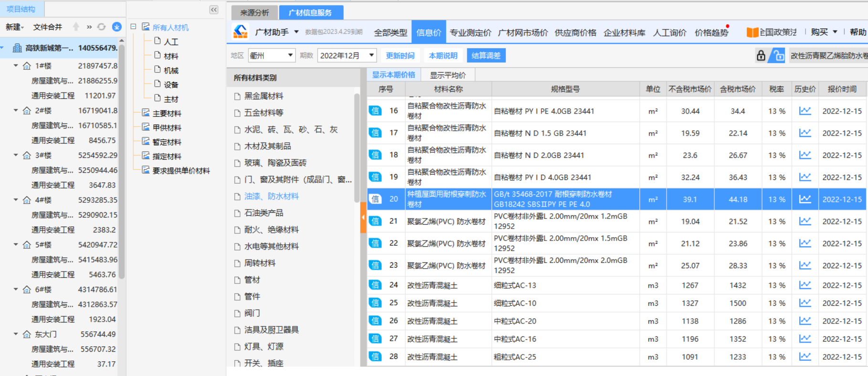Screen dimensions: 868x376
Task: Collapse the middle panel with the double-left arrow
Action: coord(214,10)
